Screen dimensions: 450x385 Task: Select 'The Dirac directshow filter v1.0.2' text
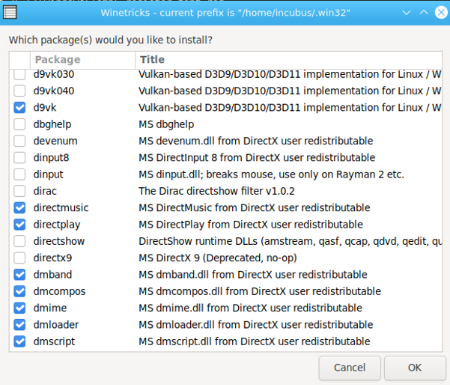tap(217, 191)
